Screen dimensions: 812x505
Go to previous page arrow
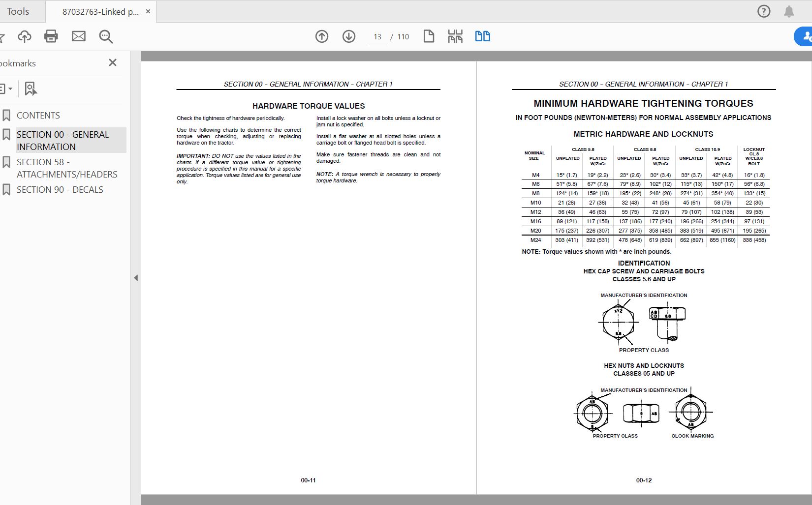322,36
